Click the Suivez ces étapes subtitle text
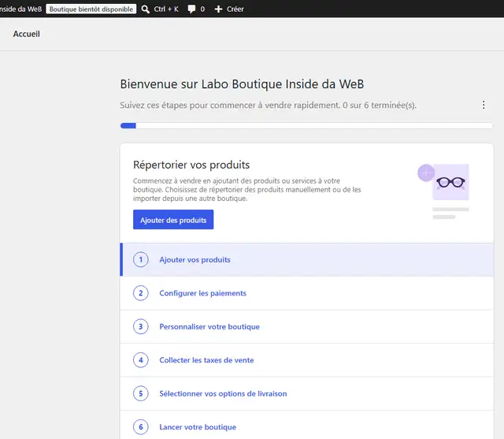This screenshot has height=439, width=504. pos(268,105)
